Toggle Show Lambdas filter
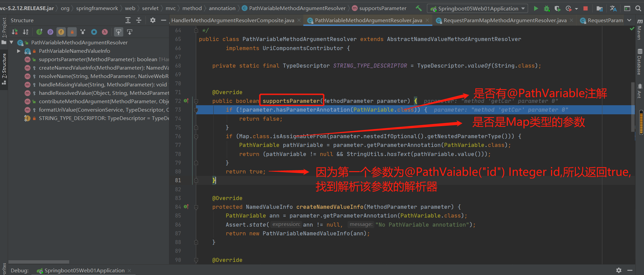 (105, 32)
